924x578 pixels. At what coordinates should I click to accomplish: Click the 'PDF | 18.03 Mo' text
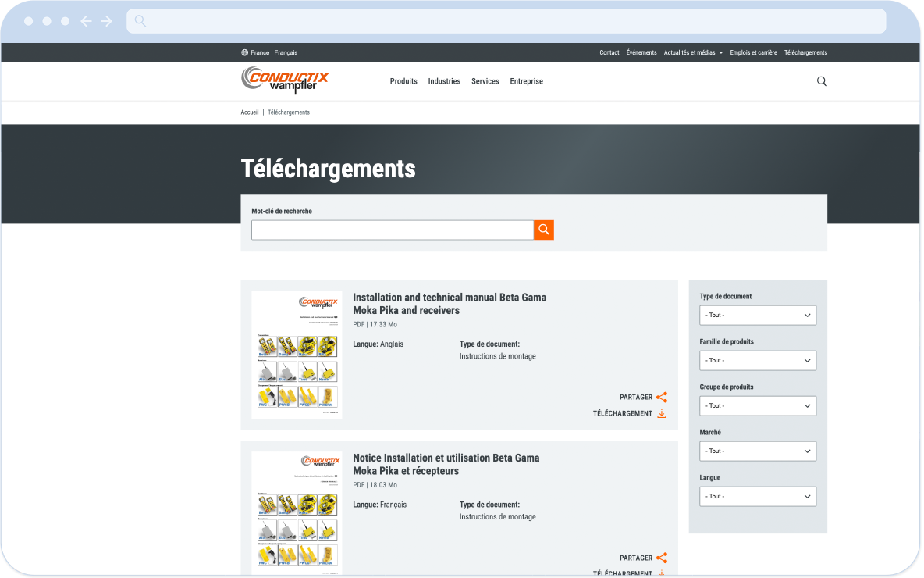coord(375,485)
